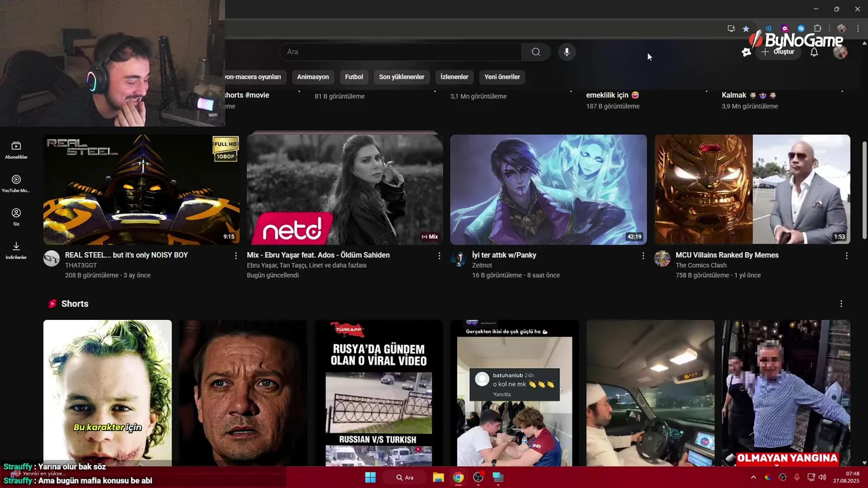Switch to Chrome in the taskbar
The height and width of the screenshot is (488, 868).
[458, 477]
